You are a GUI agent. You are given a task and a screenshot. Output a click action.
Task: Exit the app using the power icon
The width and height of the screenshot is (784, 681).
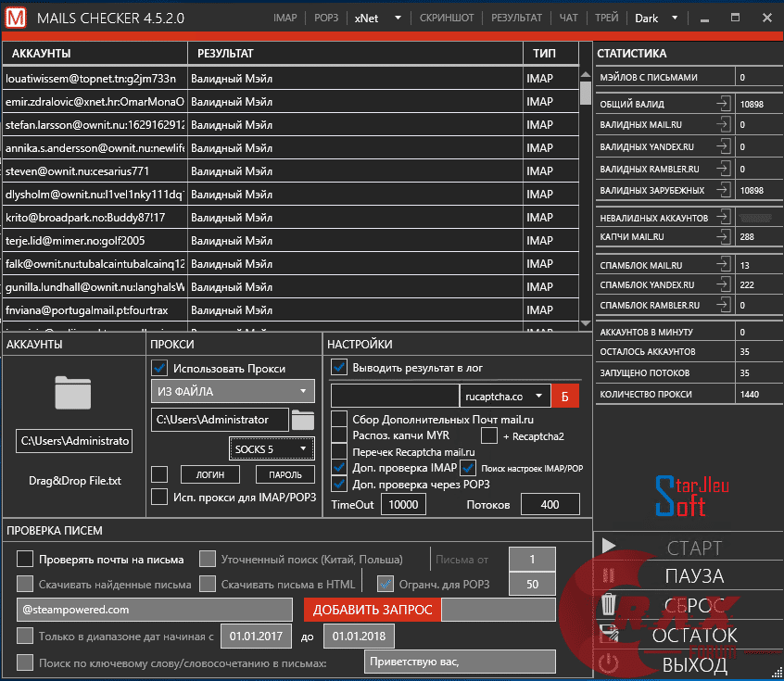pos(610,663)
